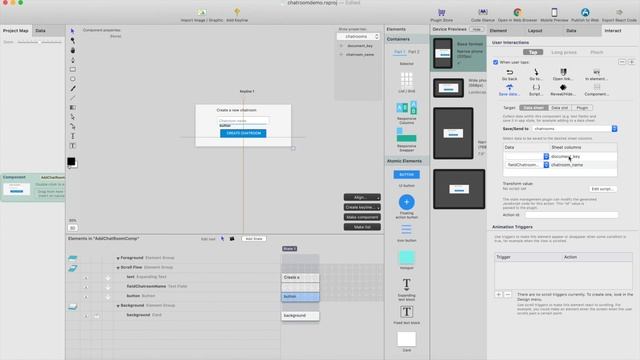Select the wide phone landscape preview thumbnail
The width and height of the screenshot is (640, 360).
(x=449, y=88)
